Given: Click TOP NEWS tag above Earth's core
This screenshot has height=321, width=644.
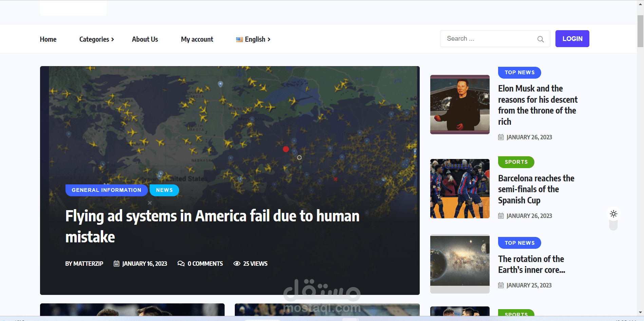Looking at the screenshot, I should pyautogui.click(x=519, y=243).
